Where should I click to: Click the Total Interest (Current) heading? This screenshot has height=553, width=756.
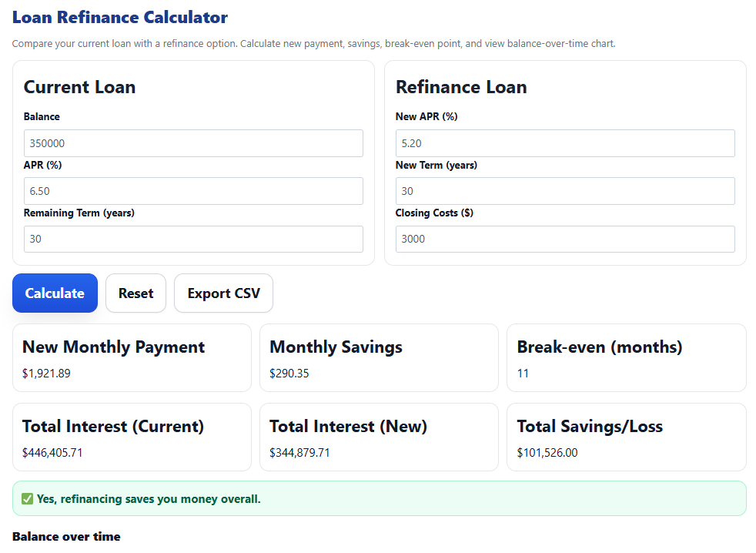[113, 426]
